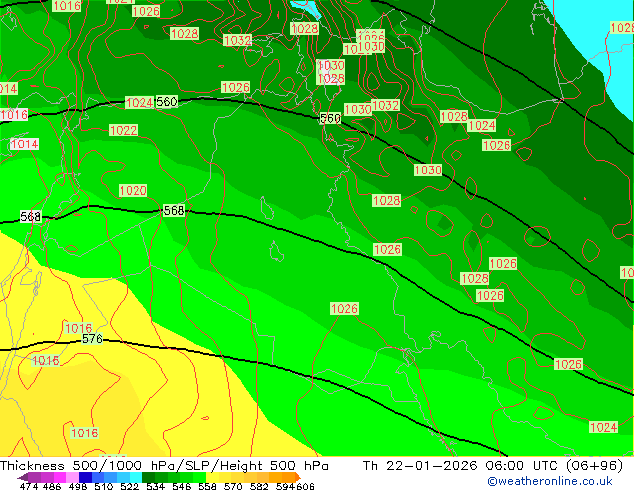Select the light pink legend swatch
The width and height of the screenshot is (634, 490).
[72, 477]
